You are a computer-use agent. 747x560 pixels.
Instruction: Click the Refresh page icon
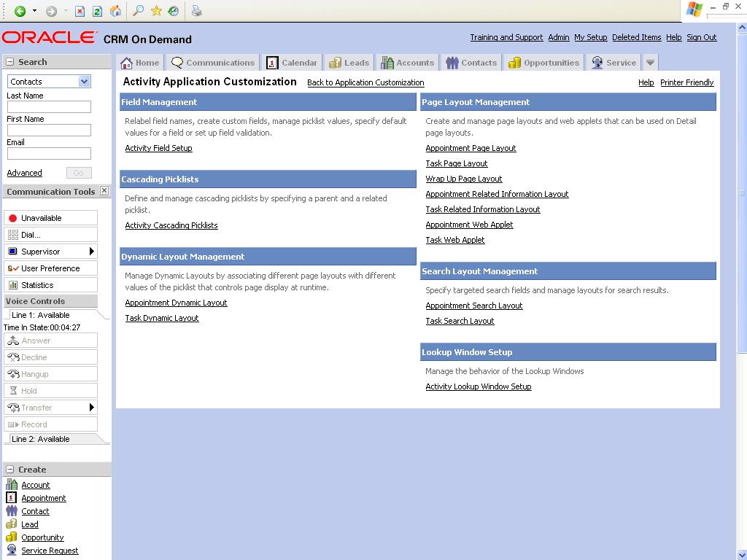[x=97, y=11]
